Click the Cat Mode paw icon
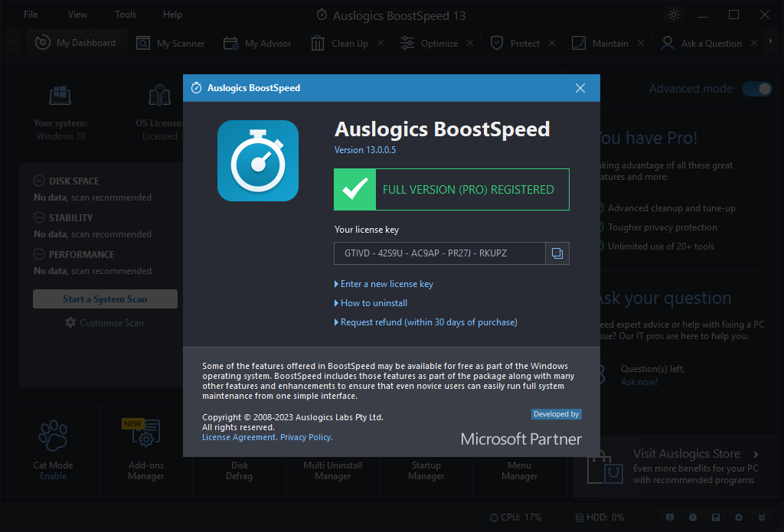 click(x=53, y=436)
